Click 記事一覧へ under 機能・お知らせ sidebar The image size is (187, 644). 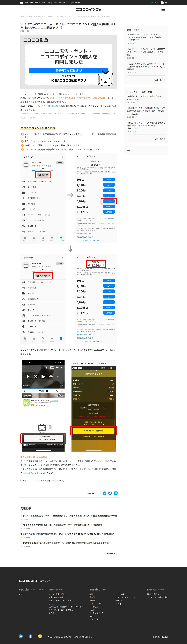coord(160,80)
